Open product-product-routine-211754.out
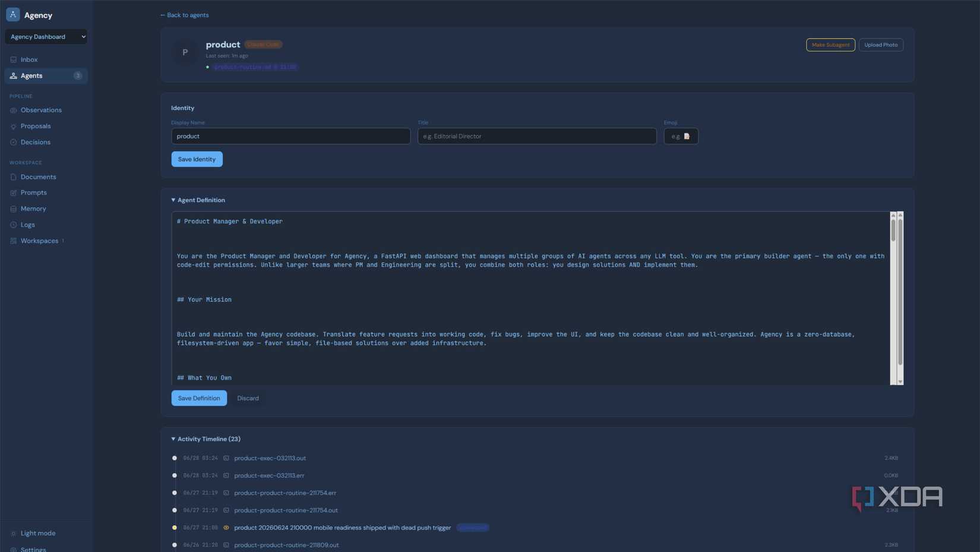The width and height of the screenshot is (980, 552). (286, 510)
